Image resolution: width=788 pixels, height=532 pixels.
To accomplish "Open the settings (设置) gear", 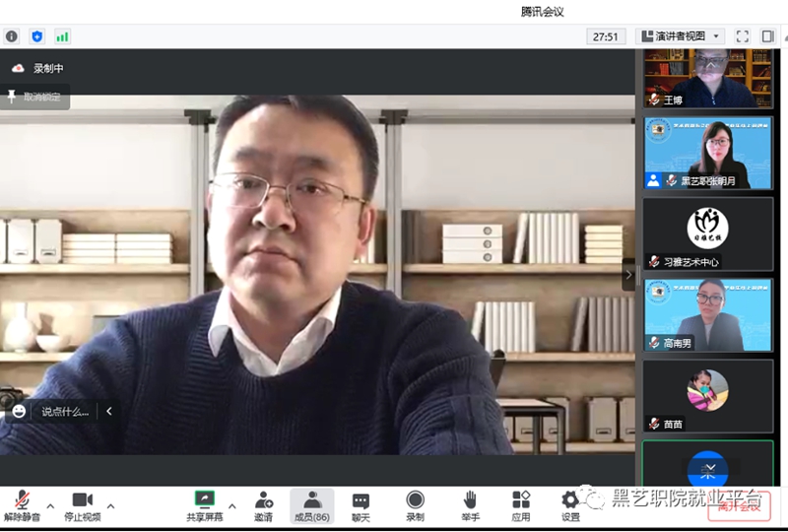I will 570,505.
